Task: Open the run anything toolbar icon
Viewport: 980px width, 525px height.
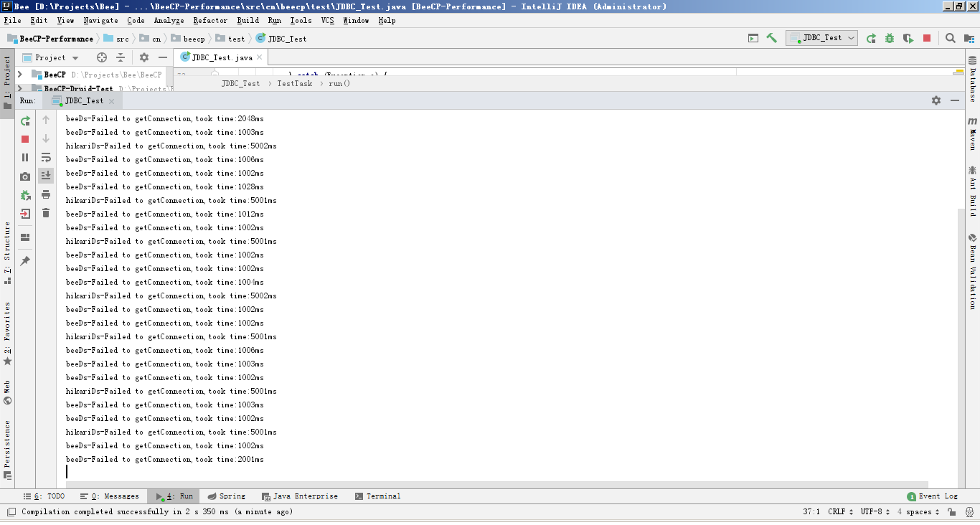Action: pos(753,39)
